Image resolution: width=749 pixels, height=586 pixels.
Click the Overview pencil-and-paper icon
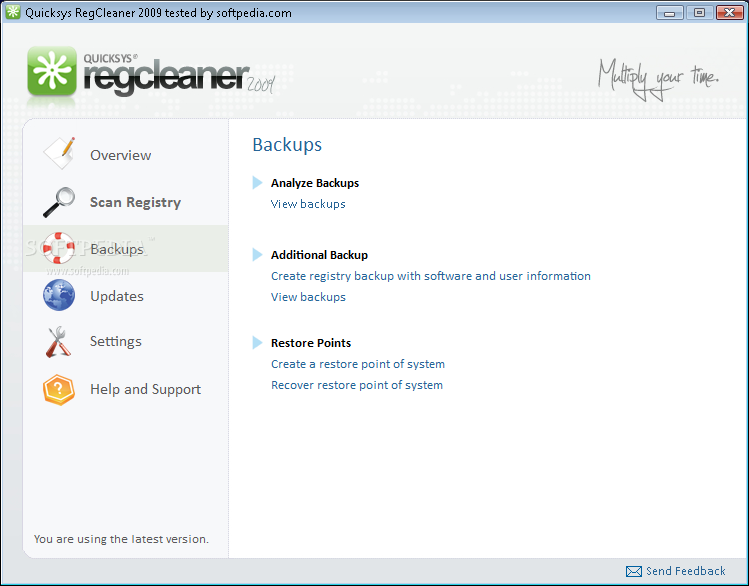(x=59, y=153)
